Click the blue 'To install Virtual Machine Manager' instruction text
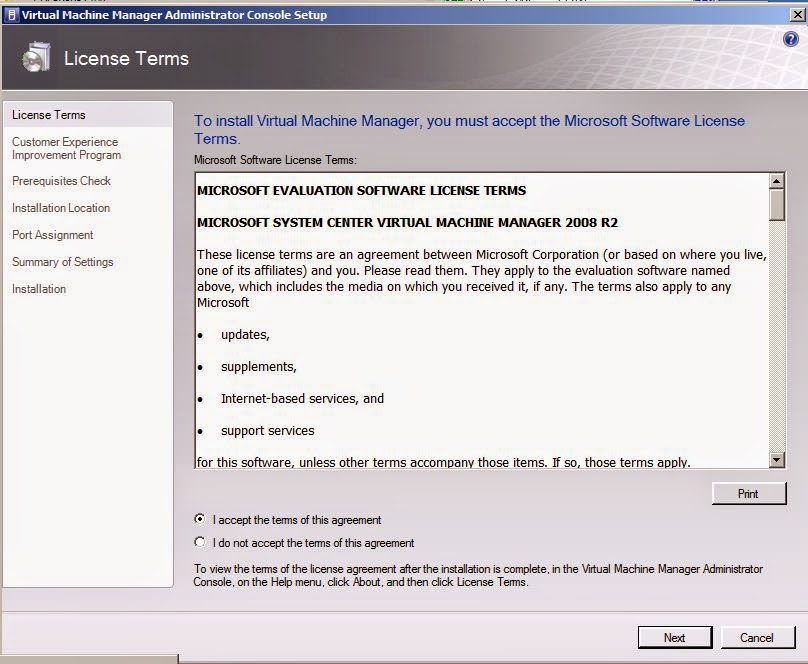This screenshot has width=808, height=664. (469, 130)
